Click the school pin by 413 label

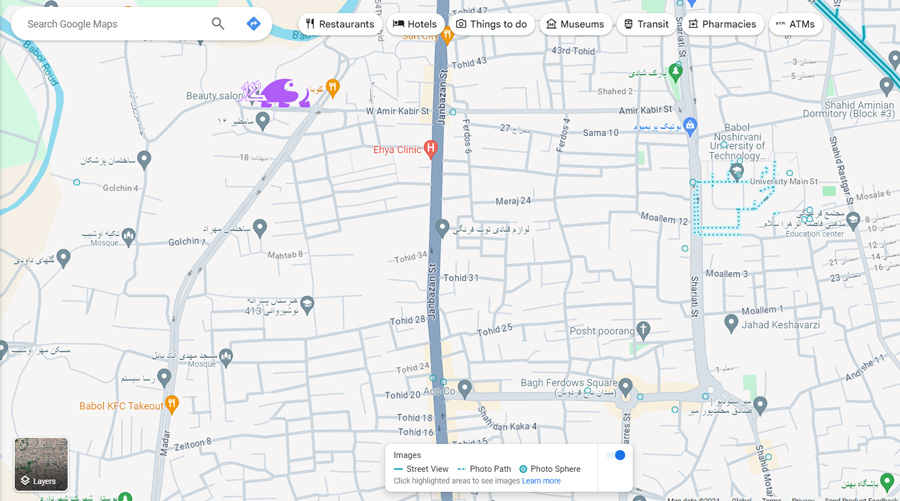coord(307,305)
